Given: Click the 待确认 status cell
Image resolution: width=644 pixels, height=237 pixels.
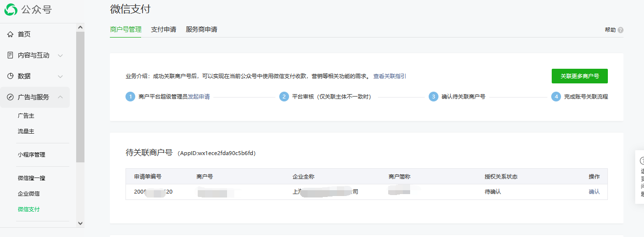Looking at the screenshot, I should click(493, 192).
